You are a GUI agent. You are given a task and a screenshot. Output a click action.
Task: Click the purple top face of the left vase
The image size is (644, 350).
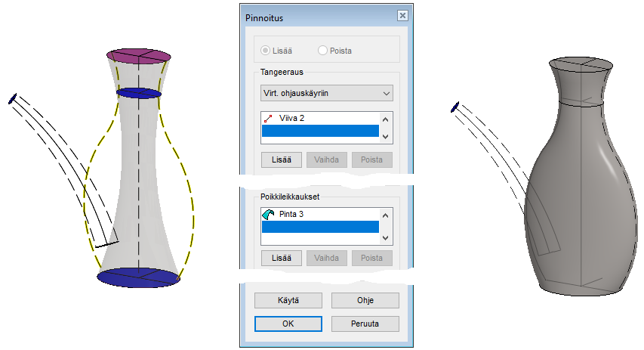point(138,56)
